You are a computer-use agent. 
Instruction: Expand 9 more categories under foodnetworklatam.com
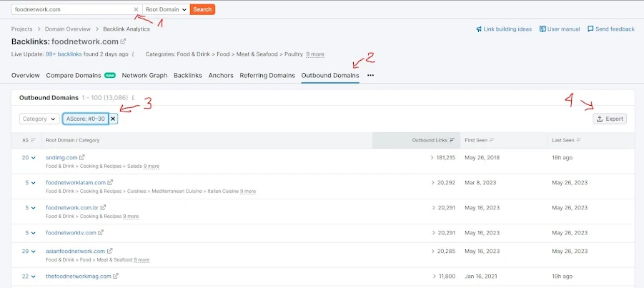coord(248,192)
